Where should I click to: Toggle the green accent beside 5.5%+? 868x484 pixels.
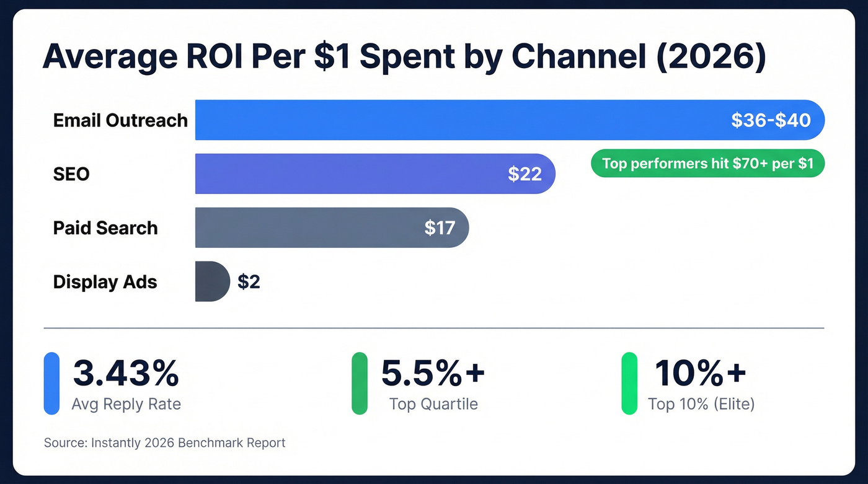(x=360, y=382)
